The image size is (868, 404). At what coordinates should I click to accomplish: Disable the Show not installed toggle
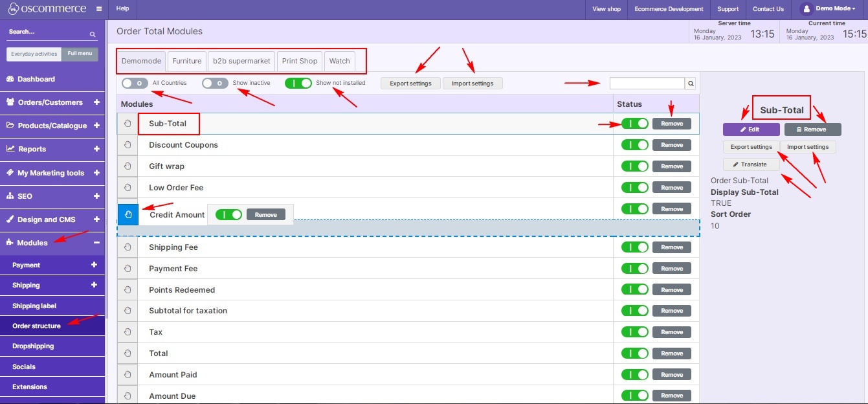[x=298, y=83]
